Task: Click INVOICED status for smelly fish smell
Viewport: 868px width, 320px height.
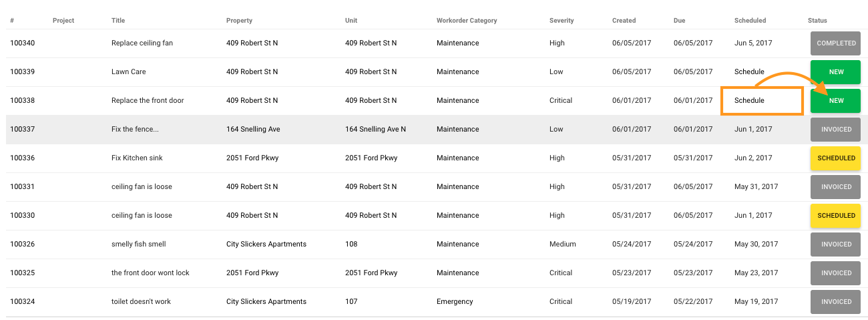Action: [x=836, y=245]
